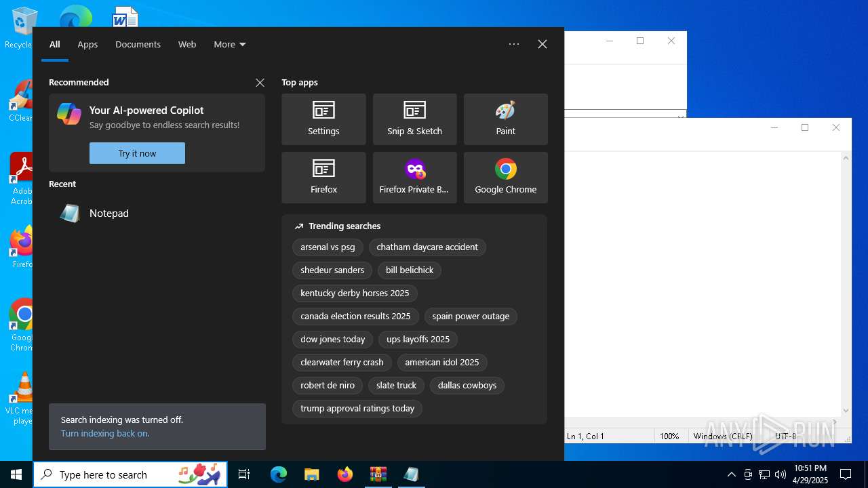Choose 'american idol 2025' trending search
This screenshot has width=868, height=488.
click(x=442, y=363)
